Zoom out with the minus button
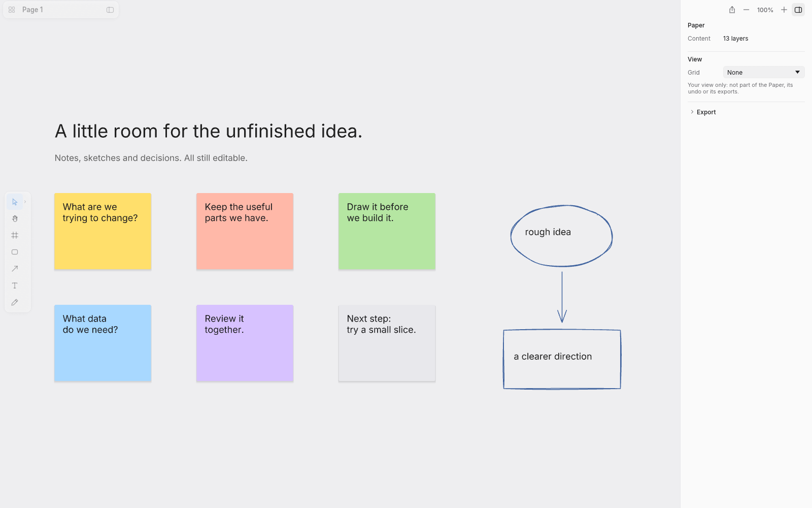Viewport: 812px width, 508px height. [x=746, y=10]
